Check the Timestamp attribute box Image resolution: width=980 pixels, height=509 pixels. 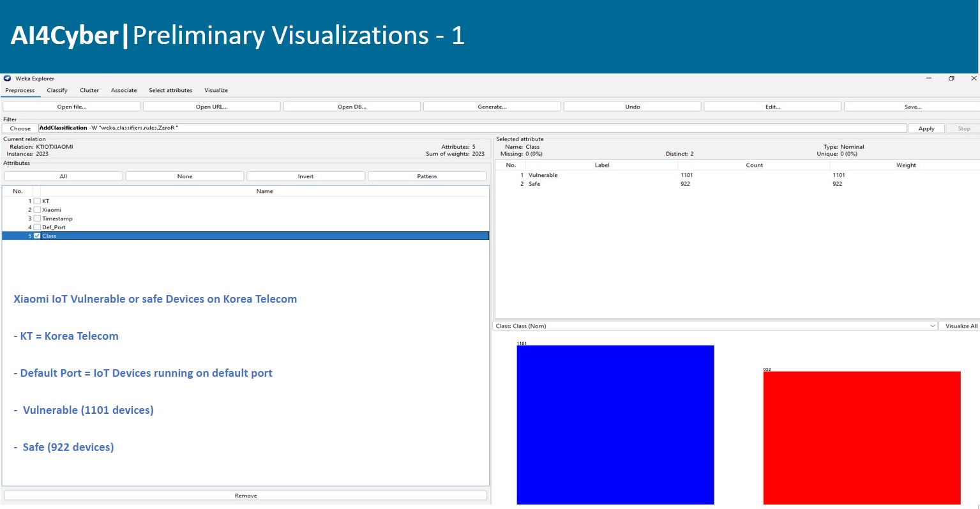pyautogui.click(x=37, y=218)
